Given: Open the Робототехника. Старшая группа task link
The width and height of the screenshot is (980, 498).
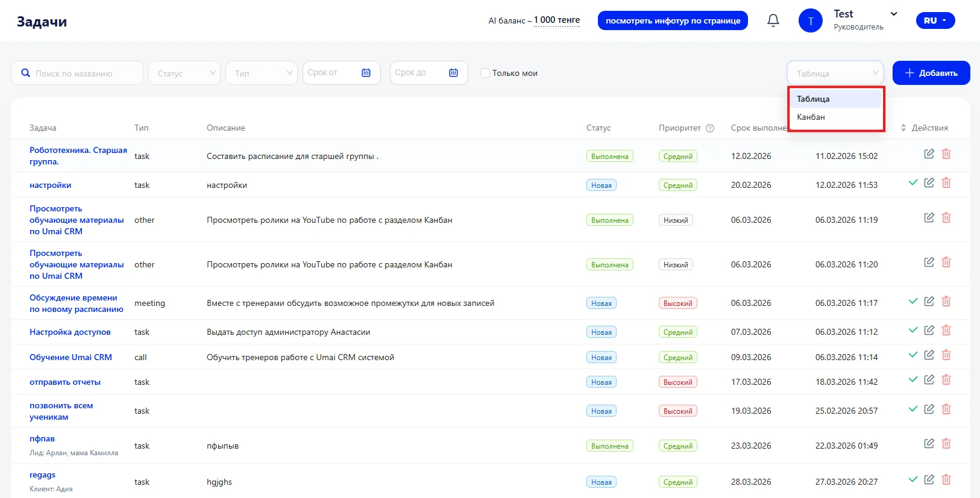Looking at the screenshot, I should [78, 156].
